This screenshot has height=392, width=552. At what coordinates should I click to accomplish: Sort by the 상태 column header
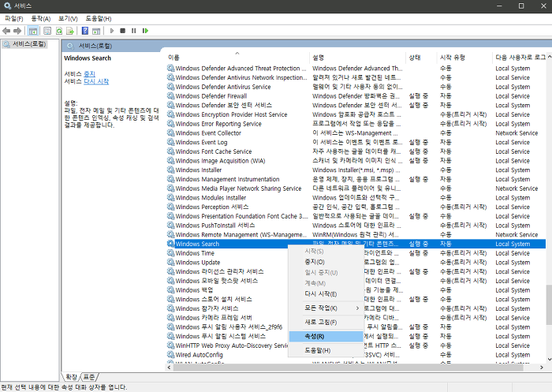point(421,58)
